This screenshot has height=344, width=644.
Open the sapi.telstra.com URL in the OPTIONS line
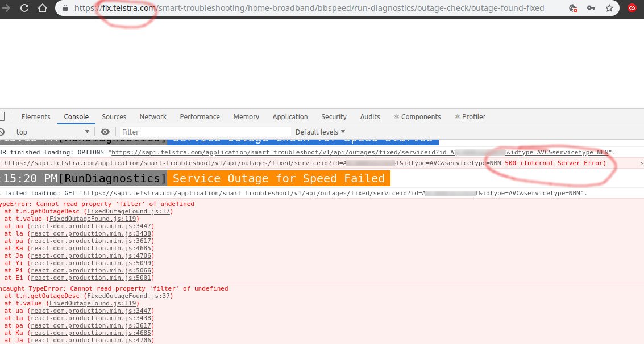(x=360, y=152)
